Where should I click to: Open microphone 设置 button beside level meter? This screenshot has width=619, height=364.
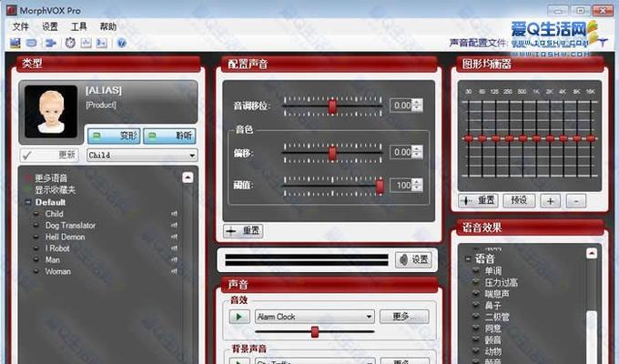[413, 259]
